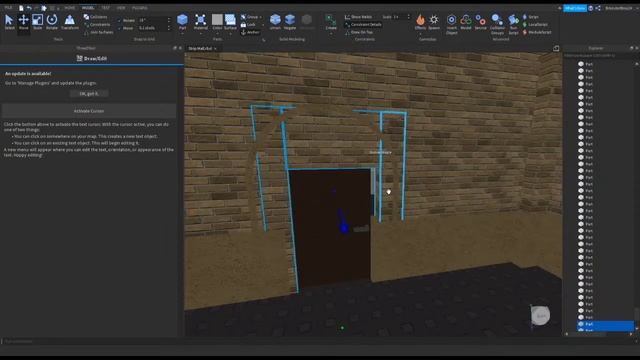
Task: Click the viewport maximize icon
Action: pos(556,49)
